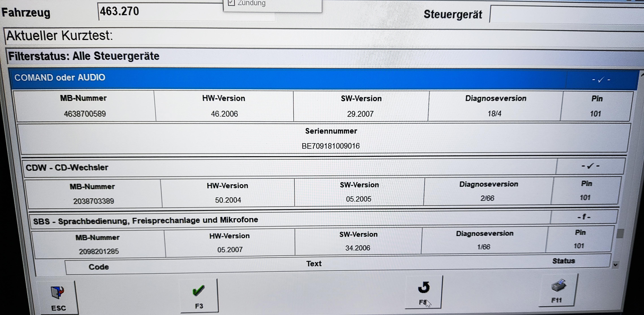The image size is (644, 315).
Task: Click MB-Nummer value 2038703389
Action: [x=93, y=201]
